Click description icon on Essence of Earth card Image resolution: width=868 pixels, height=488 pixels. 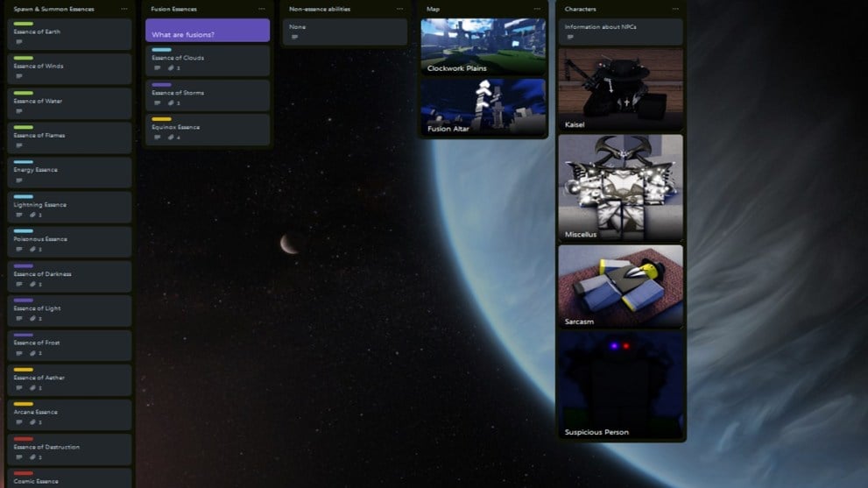pyautogui.click(x=19, y=42)
